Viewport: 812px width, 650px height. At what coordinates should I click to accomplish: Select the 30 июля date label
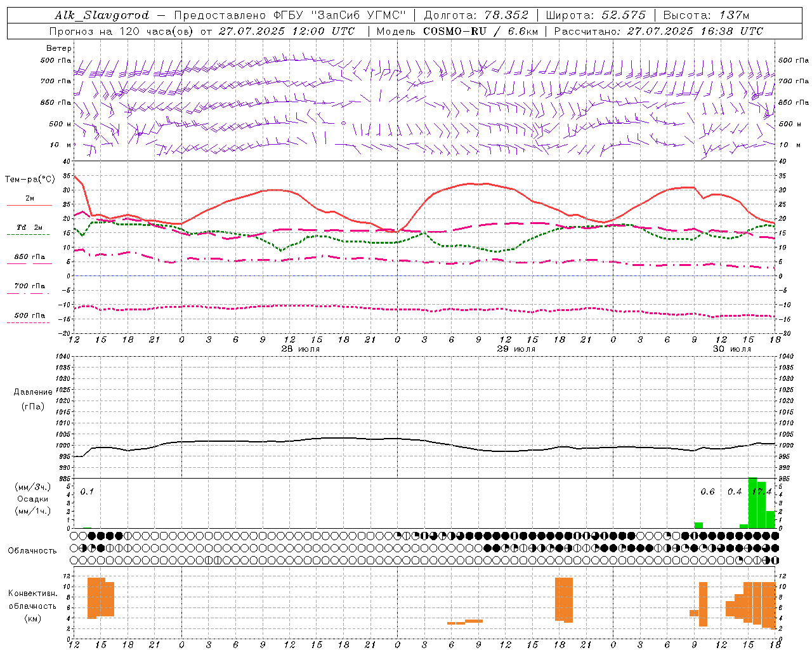pos(732,349)
